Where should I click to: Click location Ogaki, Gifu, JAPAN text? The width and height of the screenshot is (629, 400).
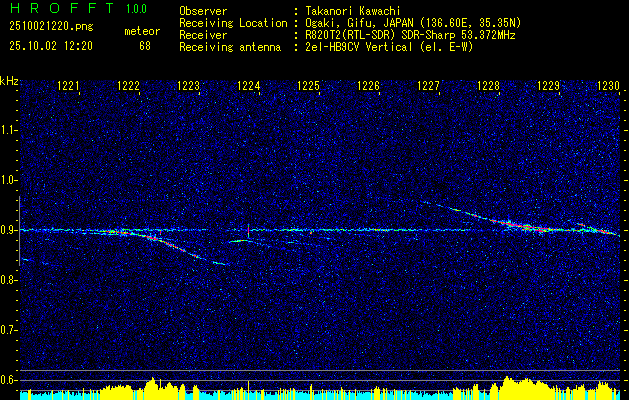413,23
